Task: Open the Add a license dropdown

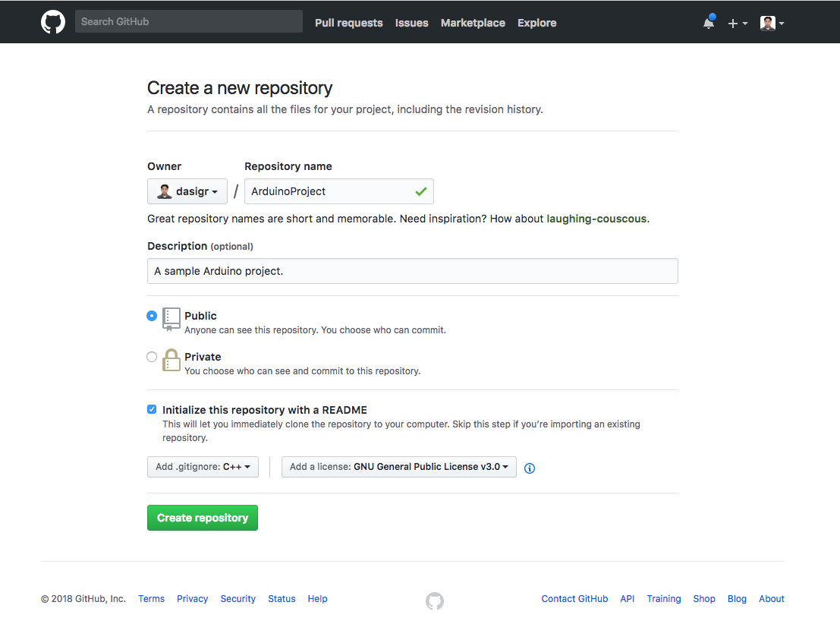Action: point(399,467)
